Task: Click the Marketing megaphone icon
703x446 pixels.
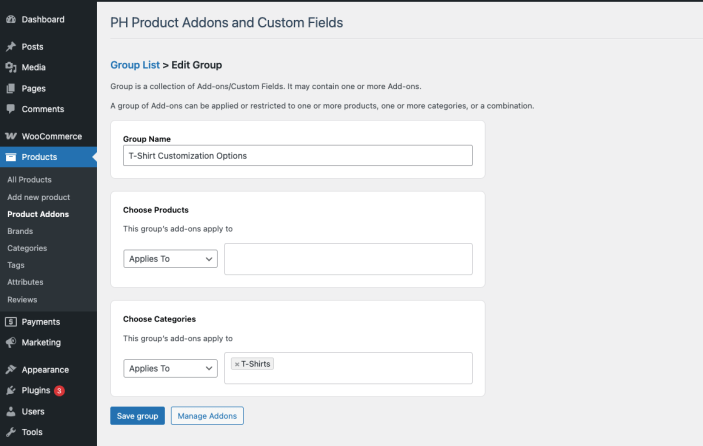Action: click(10, 342)
